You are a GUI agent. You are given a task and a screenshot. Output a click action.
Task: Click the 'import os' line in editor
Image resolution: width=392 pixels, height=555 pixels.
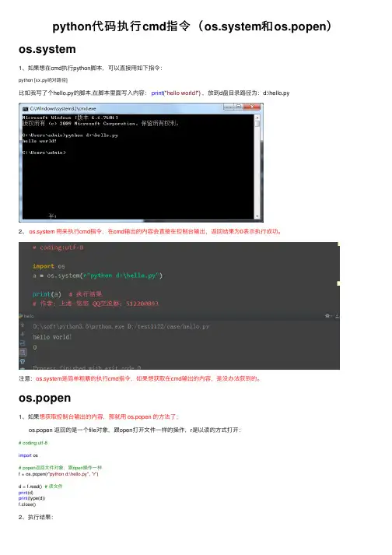48,266
